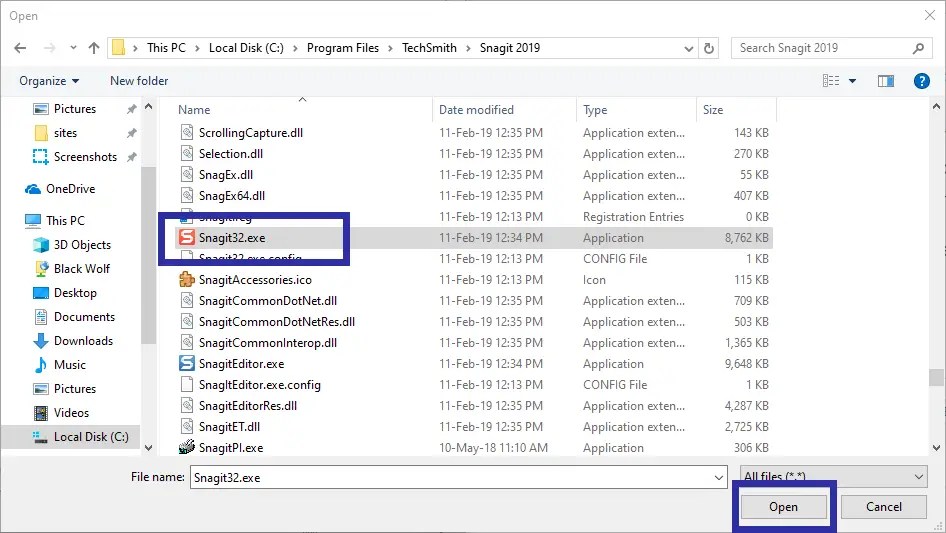Click TechSmith in the address breadcrumb
The image size is (946, 533).
[428, 48]
